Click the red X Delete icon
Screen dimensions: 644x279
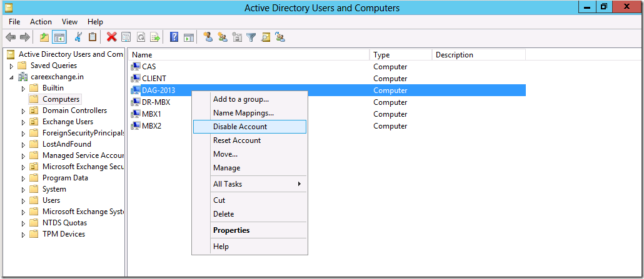tap(112, 37)
